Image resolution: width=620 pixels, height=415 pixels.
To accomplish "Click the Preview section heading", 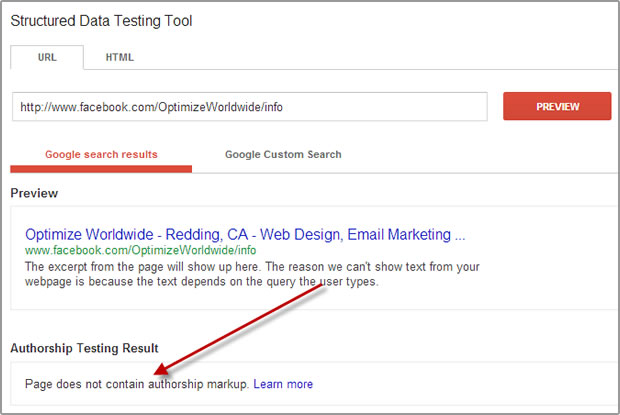I will point(34,193).
